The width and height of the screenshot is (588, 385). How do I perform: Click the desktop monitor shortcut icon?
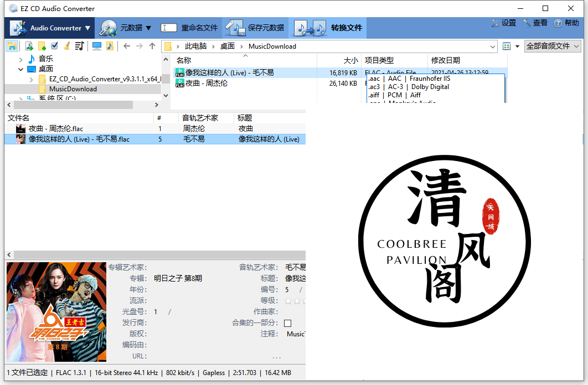97,46
